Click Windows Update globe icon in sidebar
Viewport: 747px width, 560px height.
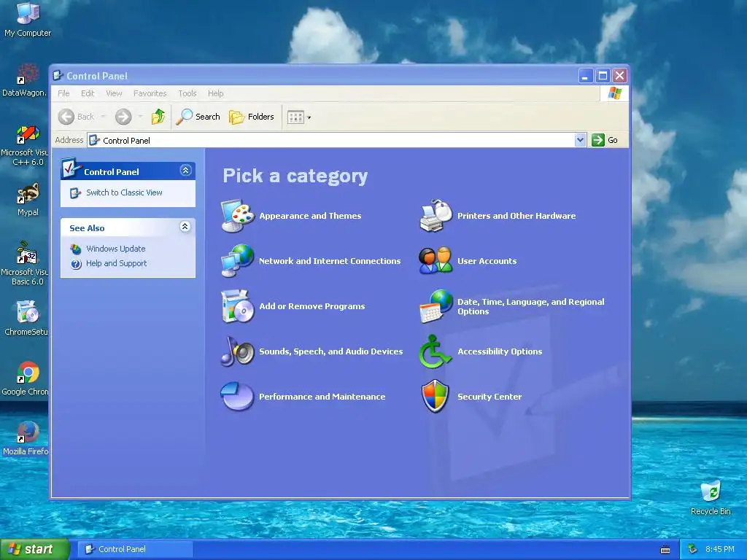[x=76, y=249]
